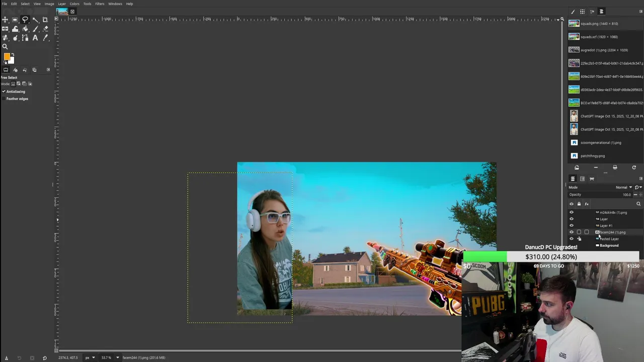Screen dimensions: 644x362
Task: Open the Paths dock tab
Action: [x=592, y=178]
